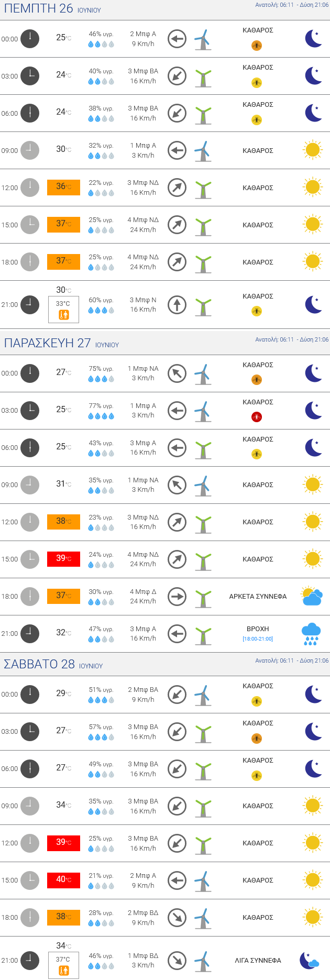This screenshot has width=330, height=980.
Task: Click the upward wind arrow at Thursday 21:00
Action: tap(177, 304)
